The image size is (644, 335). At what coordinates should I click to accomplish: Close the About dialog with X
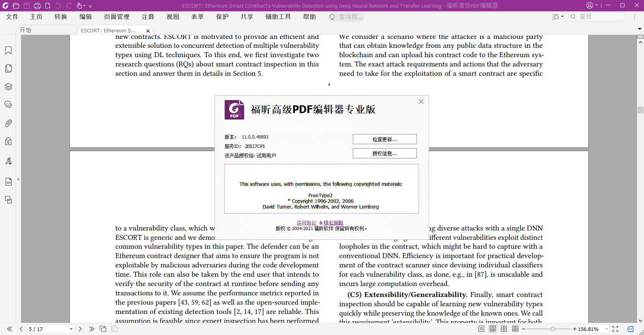pyautogui.click(x=421, y=102)
